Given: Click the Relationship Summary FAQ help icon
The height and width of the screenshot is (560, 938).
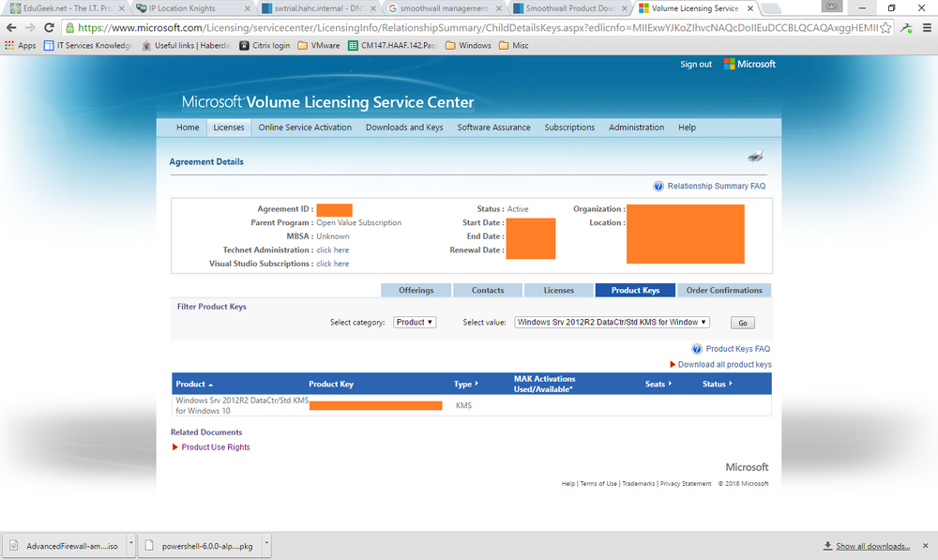Looking at the screenshot, I should (x=658, y=186).
